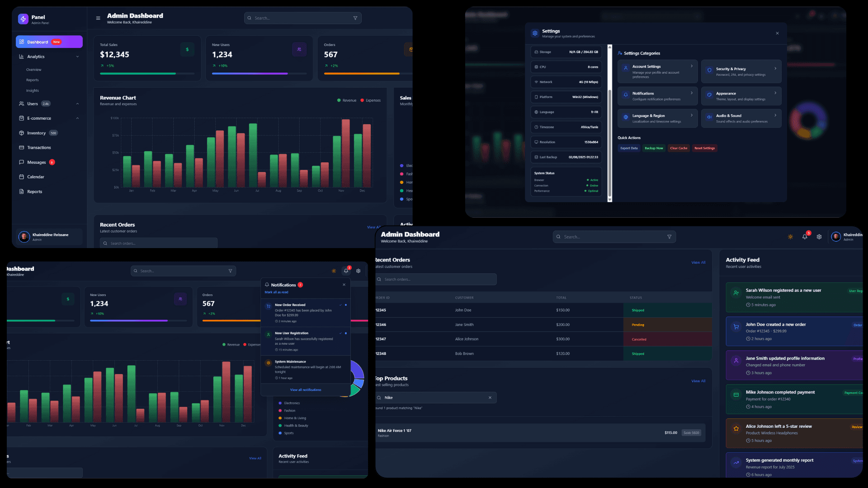Screen dimensions: 868x488
Task: Click Khaireddine Ihrissane avatar in sidebar footer
Action: click(x=24, y=237)
